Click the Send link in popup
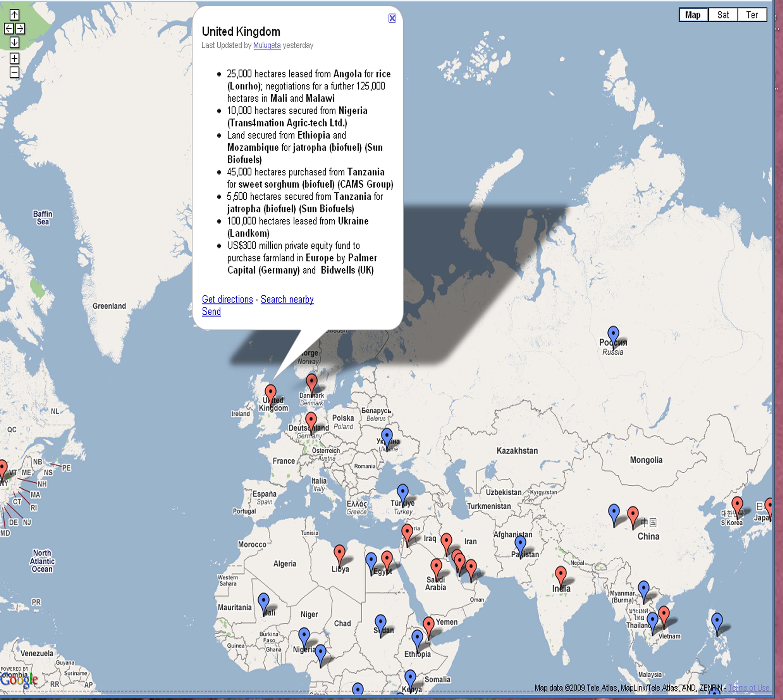Screen dimensions: 783x700 (x=211, y=312)
